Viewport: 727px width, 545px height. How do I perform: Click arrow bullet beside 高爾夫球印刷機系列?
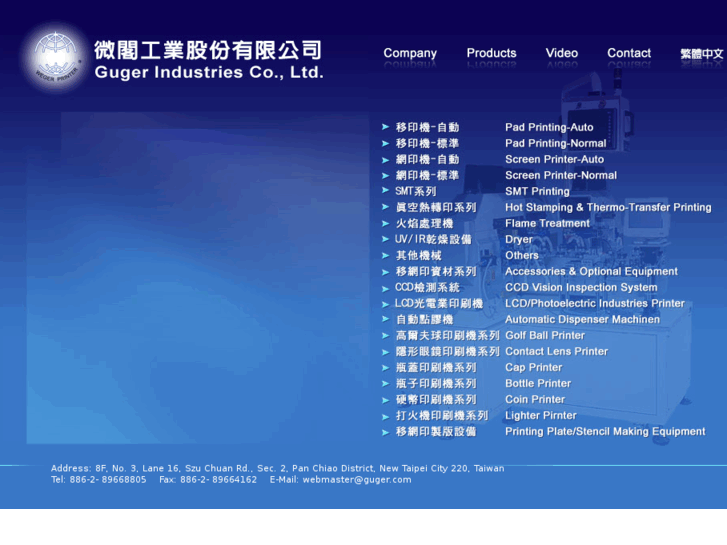pyautogui.click(x=385, y=335)
